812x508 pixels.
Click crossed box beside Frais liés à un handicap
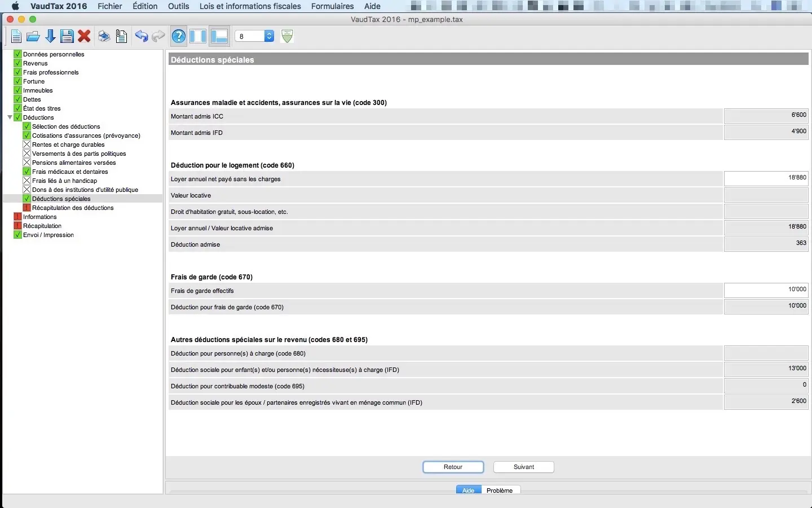tap(27, 181)
